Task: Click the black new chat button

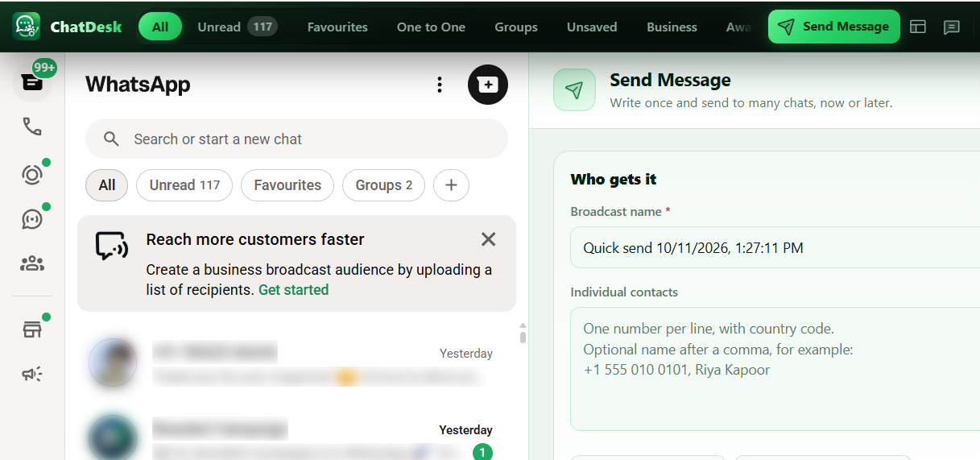Action: (488, 85)
